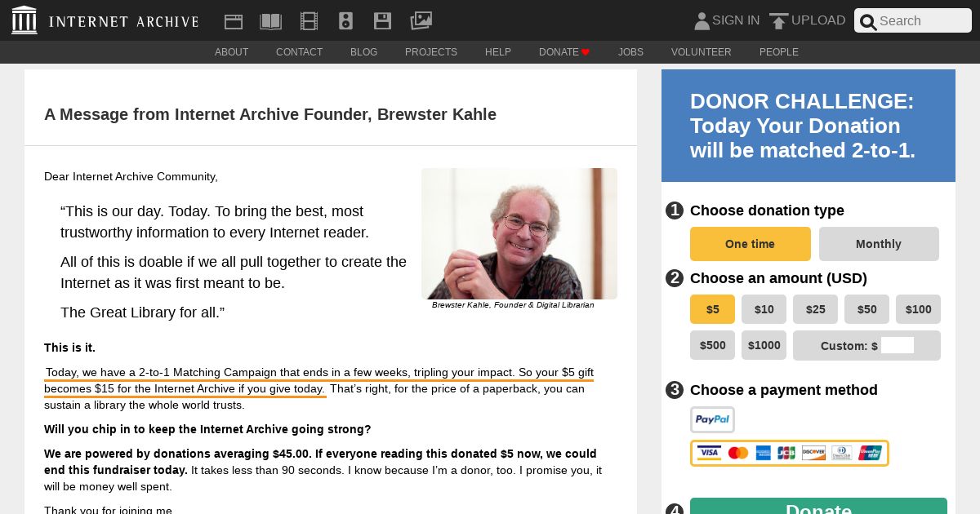Select the $100 donation amount
The width and height of the screenshot is (980, 514).
(918, 309)
